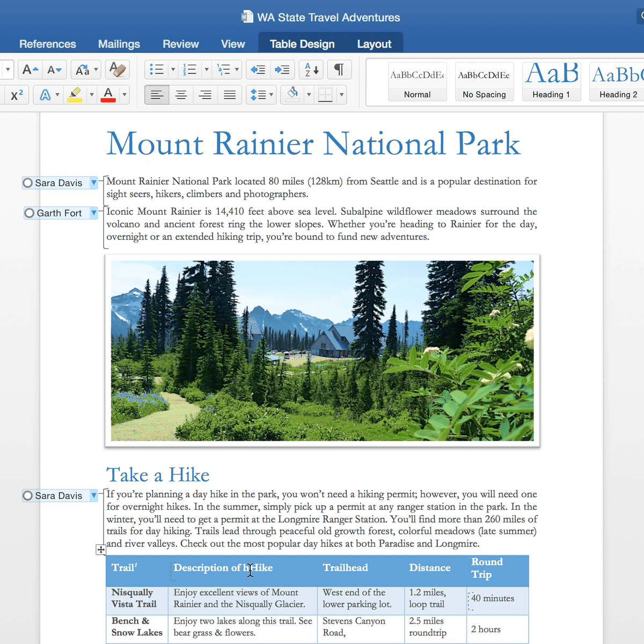Apply the Heading 1 style
This screenshot has width=644, height=644.
click(x=551, y=82)
